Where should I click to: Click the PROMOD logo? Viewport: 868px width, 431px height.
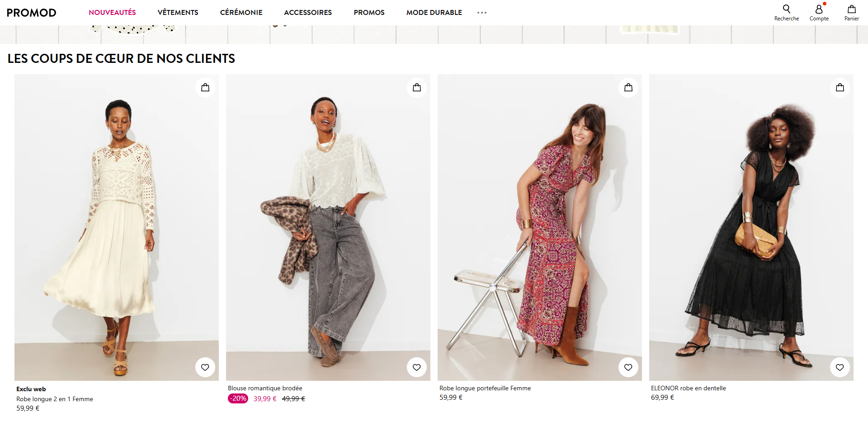[32, 13]
